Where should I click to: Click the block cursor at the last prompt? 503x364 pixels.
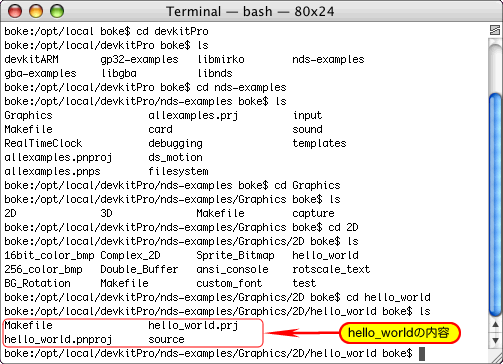422,354
